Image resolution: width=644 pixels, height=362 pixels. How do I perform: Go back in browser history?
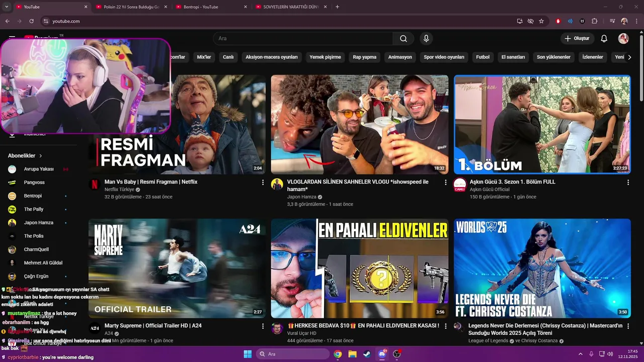(8, 21)
